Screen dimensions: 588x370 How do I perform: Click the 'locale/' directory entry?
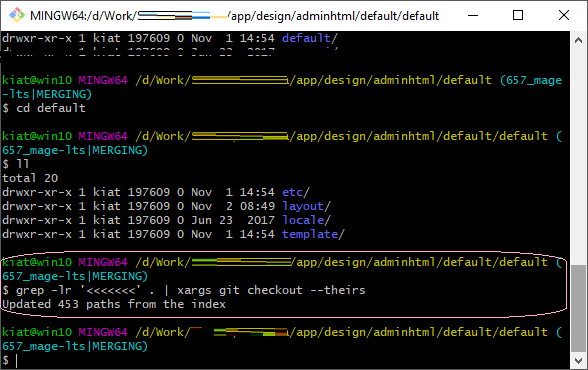[x=306, y=220]
